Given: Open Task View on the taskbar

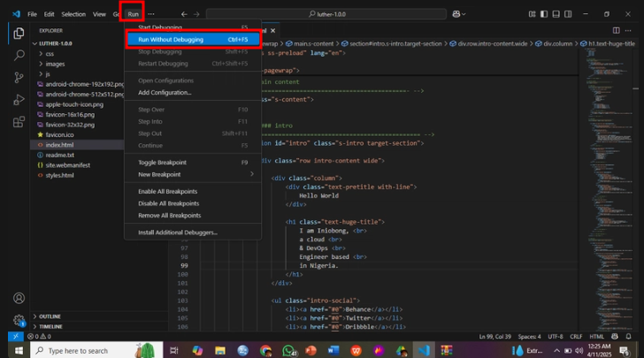Looking at the screenshot, I should pos(174,351).
